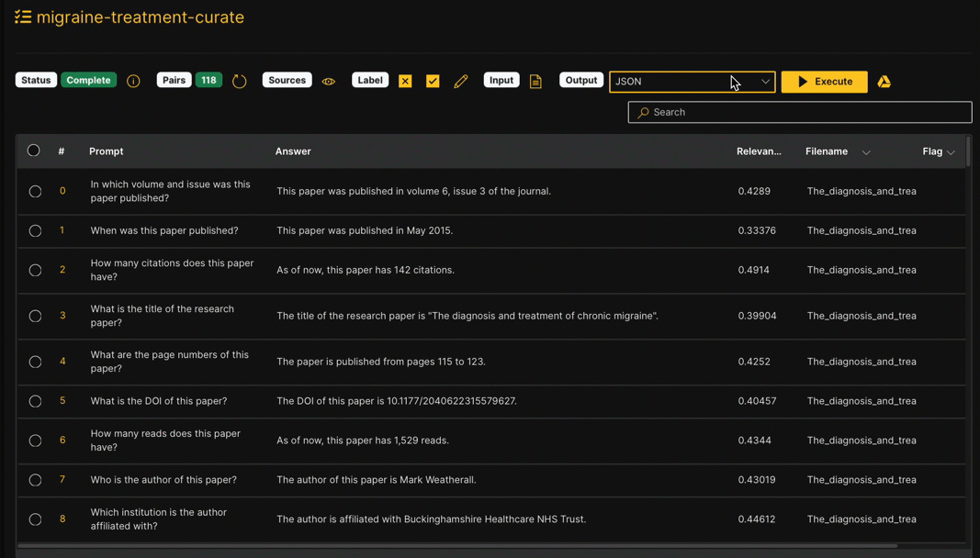Click the checkmark approve label icon
Screen dimensions: 980x558
[433, 81]
